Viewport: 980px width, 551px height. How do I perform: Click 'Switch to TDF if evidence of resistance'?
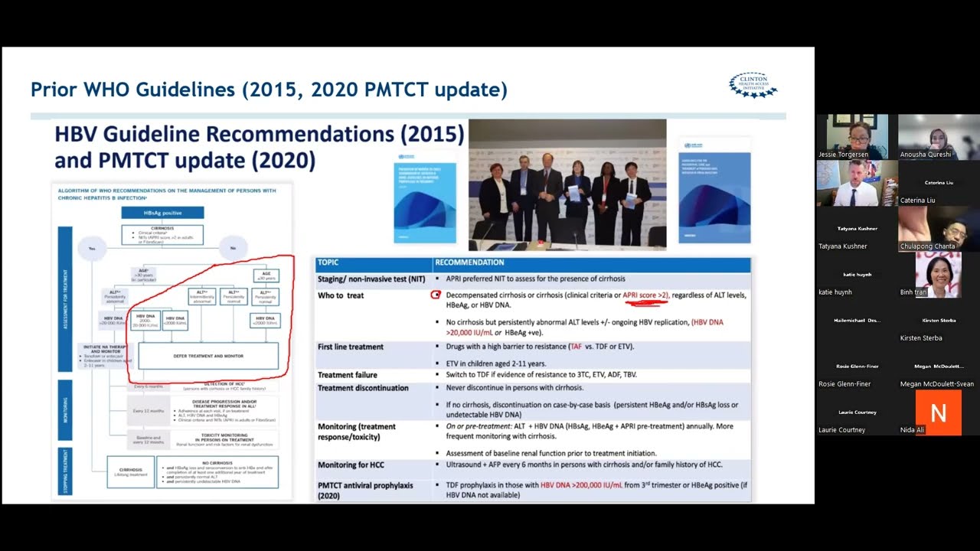point(541,375)
